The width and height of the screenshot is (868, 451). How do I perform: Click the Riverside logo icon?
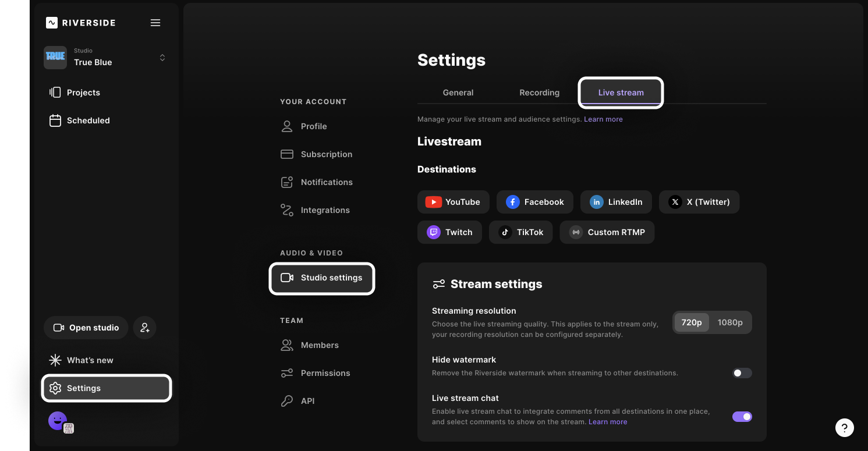click(x=52, y=23)
